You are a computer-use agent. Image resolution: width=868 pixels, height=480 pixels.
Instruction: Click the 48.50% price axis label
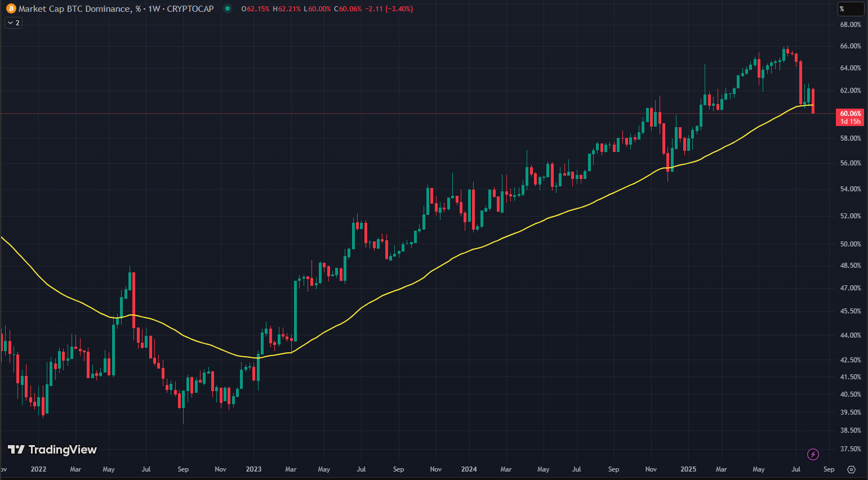851,266
